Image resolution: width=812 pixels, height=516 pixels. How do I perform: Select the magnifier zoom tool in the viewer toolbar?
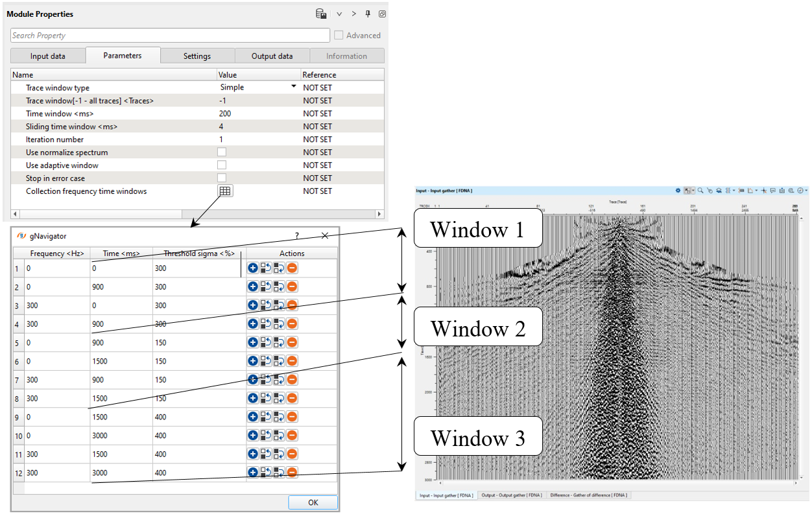[700, 191]
